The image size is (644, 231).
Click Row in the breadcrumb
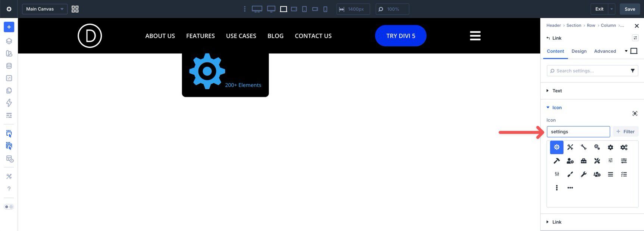click(591, 25)
